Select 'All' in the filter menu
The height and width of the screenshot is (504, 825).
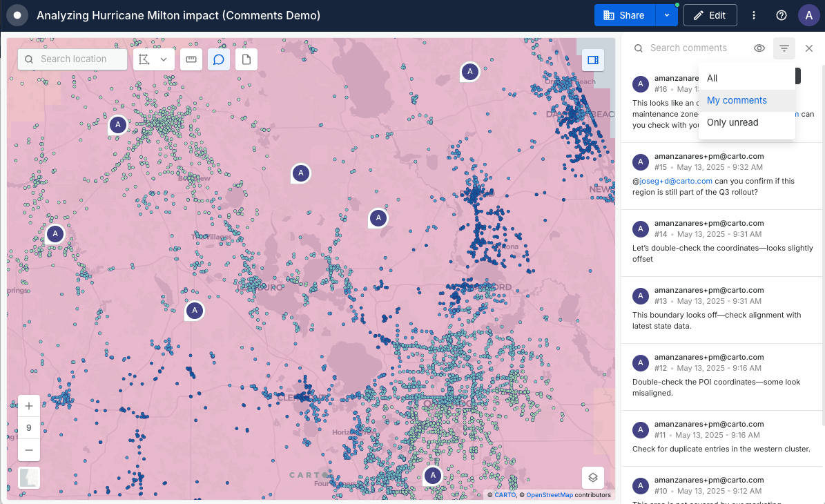tap(712, 78)
